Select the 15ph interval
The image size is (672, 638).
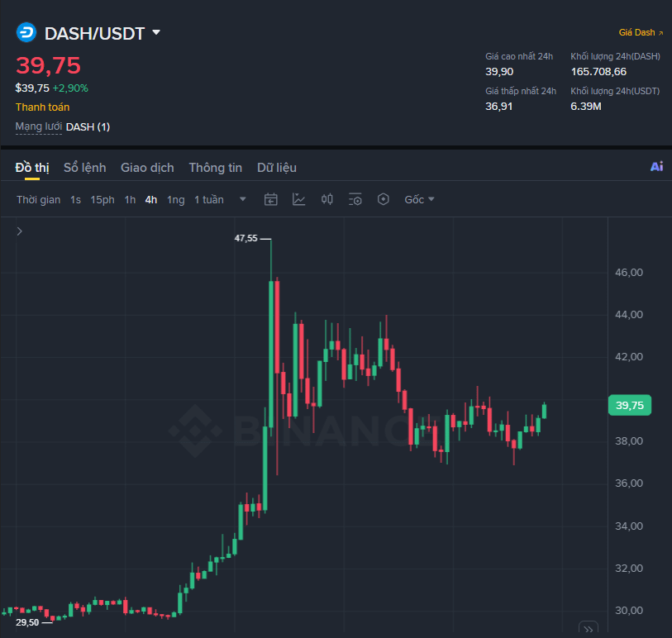pyautogui.click(x=102, y=200)
